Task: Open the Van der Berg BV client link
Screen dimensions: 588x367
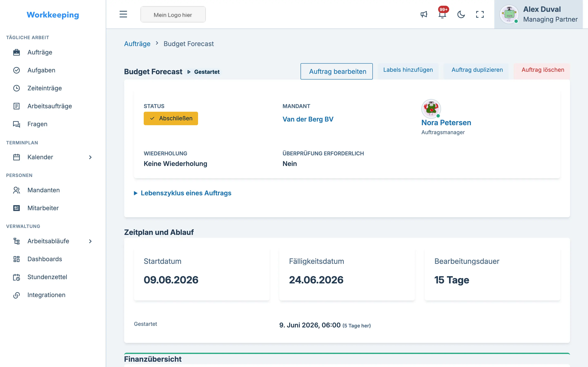Action: [x=308, y=119]
